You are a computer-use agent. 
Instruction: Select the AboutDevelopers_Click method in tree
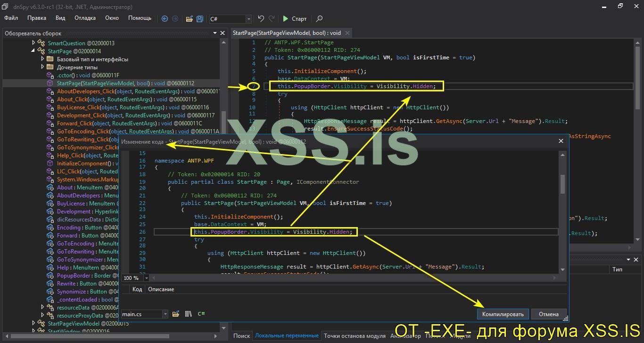pos(138,91)
